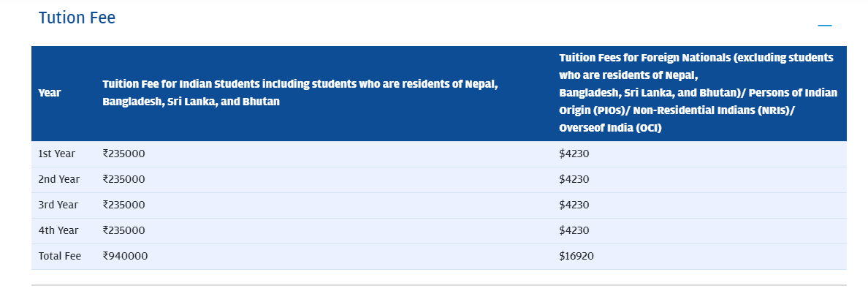Image resolution: width=868 pixels, height=291 pixels.
Task: Collapse the Tution Fee section
Action: [825, 26]
